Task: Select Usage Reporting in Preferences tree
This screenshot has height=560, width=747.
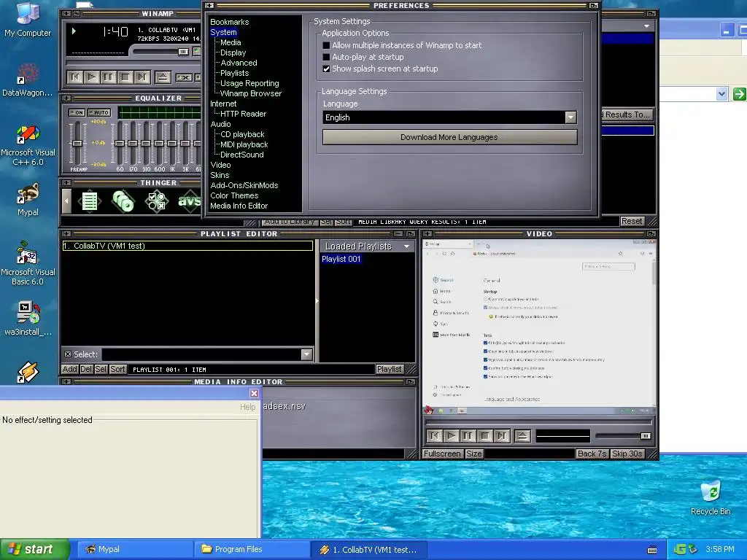Action: pyautogui.click(x=249, y=83)
